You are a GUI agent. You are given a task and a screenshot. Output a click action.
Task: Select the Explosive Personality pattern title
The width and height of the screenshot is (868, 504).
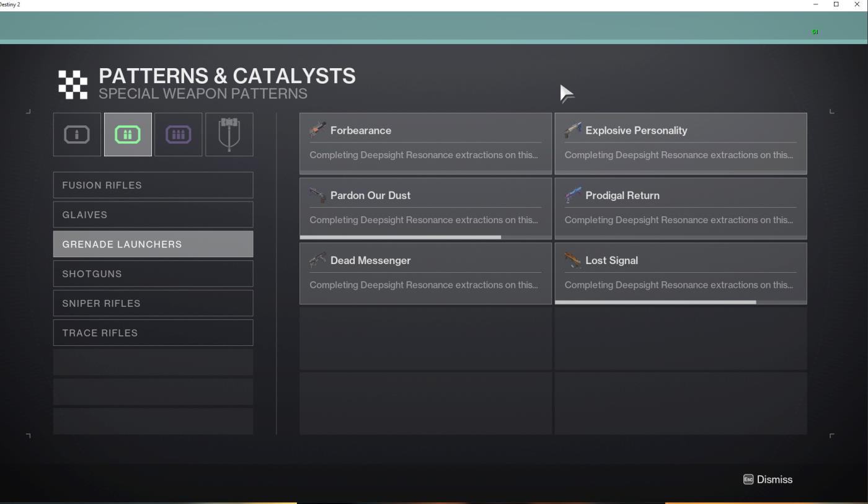pyautogui.click(x=636, y=130)
